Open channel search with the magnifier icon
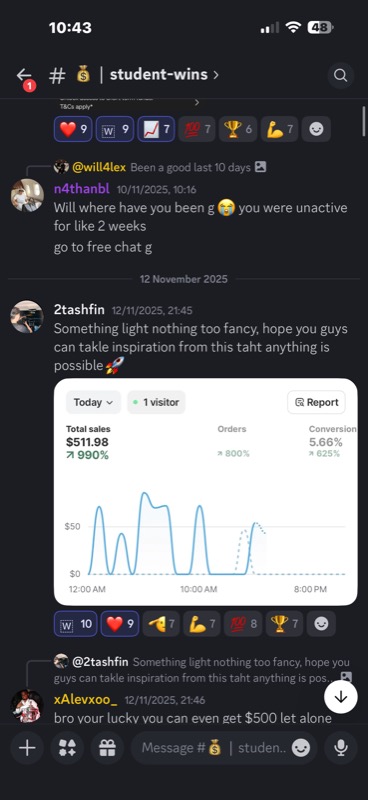 click(x=340, y=76)
